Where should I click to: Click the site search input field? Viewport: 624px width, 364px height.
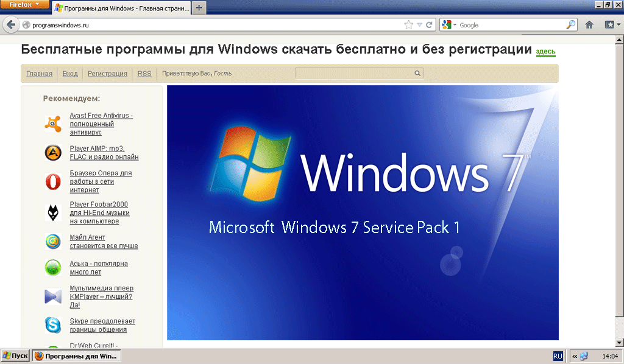(x=355, y=73)
